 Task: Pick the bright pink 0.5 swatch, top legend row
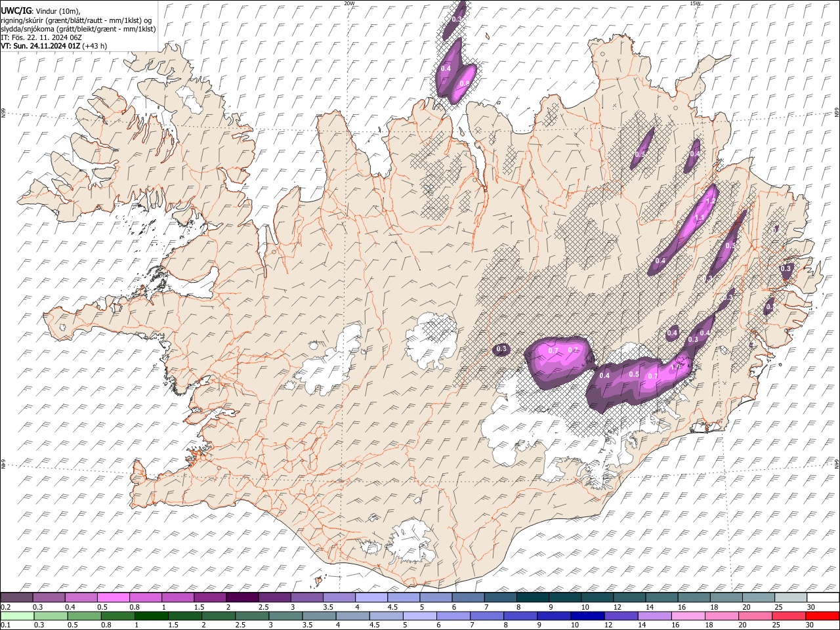click(114, 598)
